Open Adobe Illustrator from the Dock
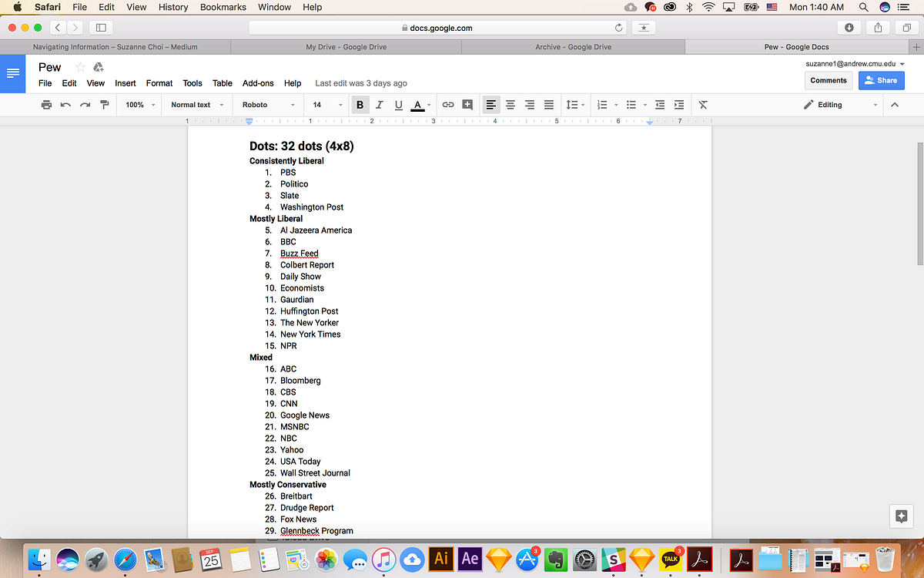This screenshot has width=924, height=578. coord(441,558)
